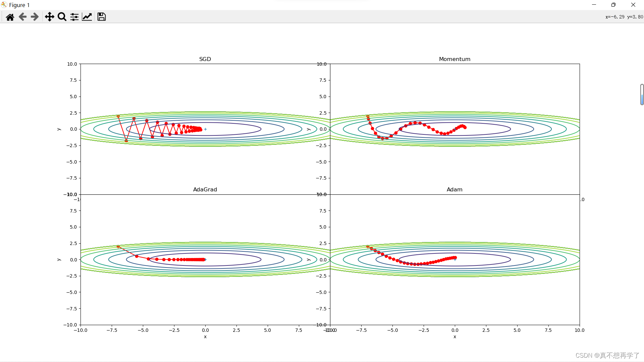Click the x axis label under Adam plot
Viewport: 644px width, 362px height.
click(455, 337)
